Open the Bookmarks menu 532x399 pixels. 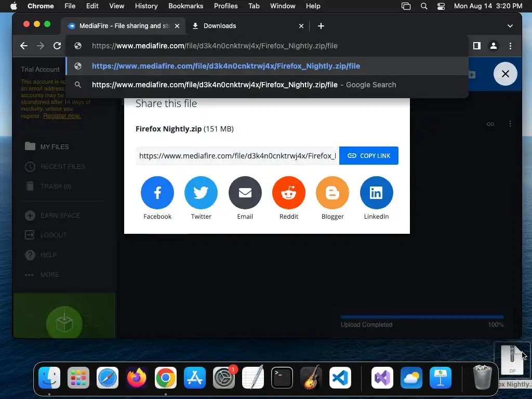point(185,6)
